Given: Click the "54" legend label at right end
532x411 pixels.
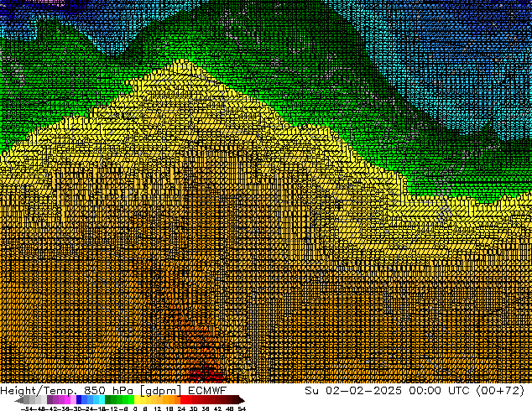Looking at the screenshot, I should click(242, 408).
